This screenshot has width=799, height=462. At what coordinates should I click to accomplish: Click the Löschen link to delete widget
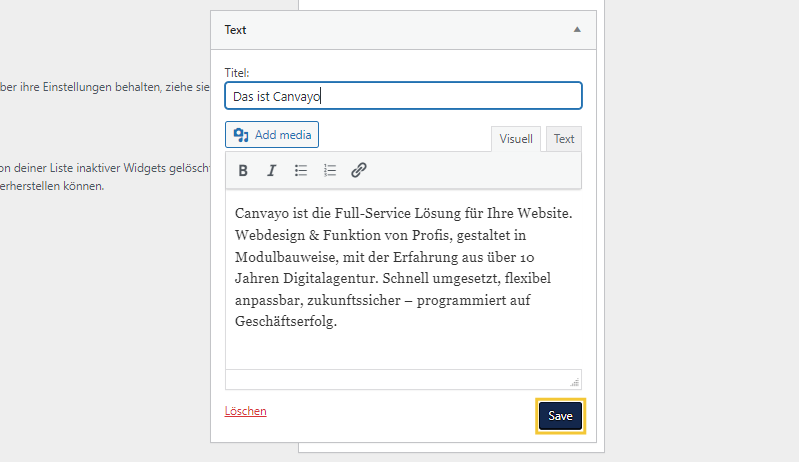(x=246, y=411)
